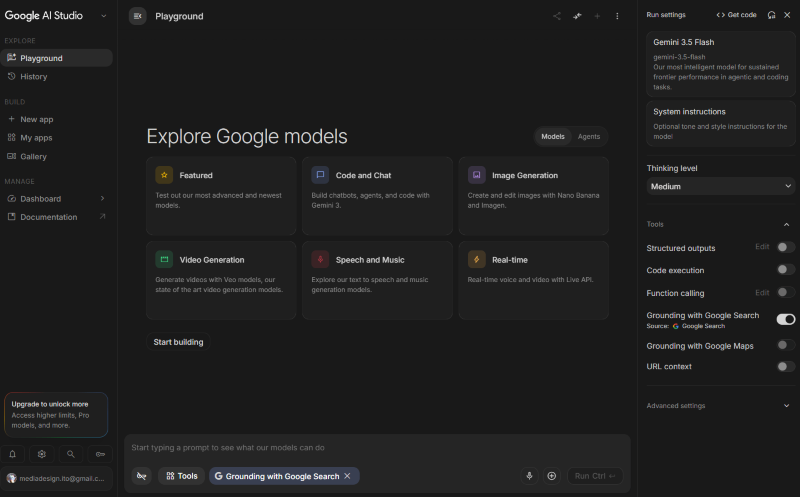Image resolution: width=800 pixels, height=497 pixels.
Task: Click the crossed-out icon left of Tools
Action: click(x=141, y=476)
